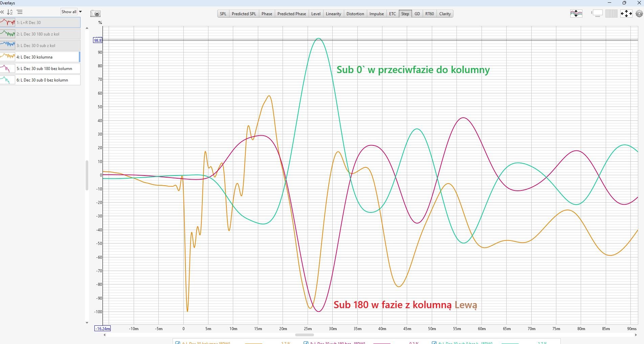Select the RT60 graph button
Screen dimensions: 644x344
click(429, 14)
